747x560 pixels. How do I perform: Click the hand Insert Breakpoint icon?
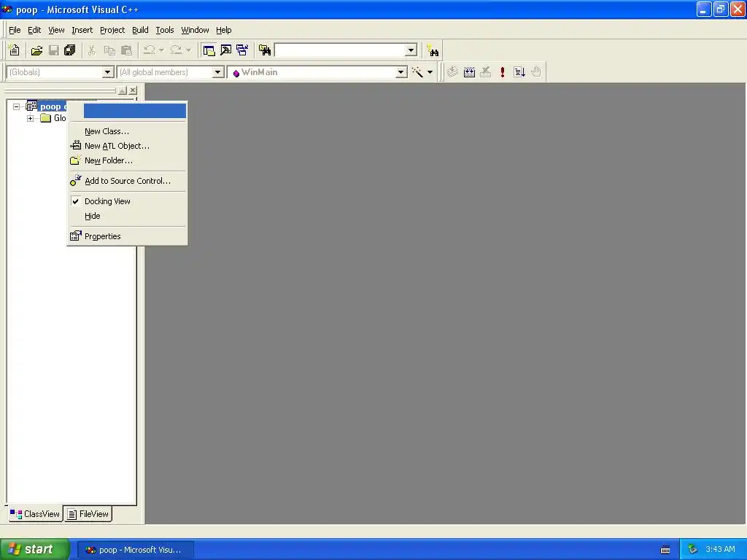(536, 72)
